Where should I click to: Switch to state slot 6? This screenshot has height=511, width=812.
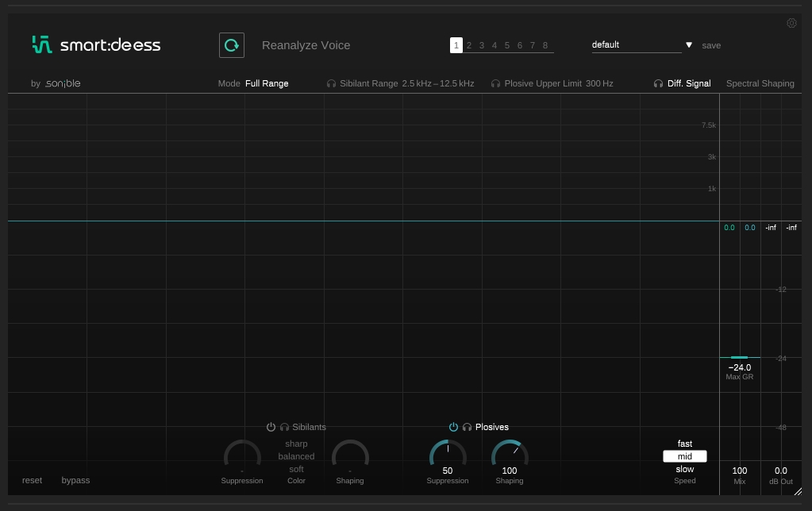520,45
